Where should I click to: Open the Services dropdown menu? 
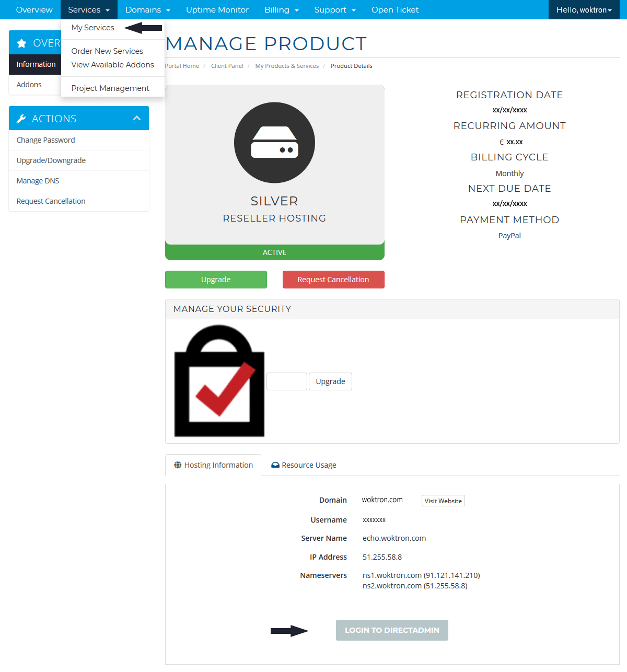pos(89,9)
